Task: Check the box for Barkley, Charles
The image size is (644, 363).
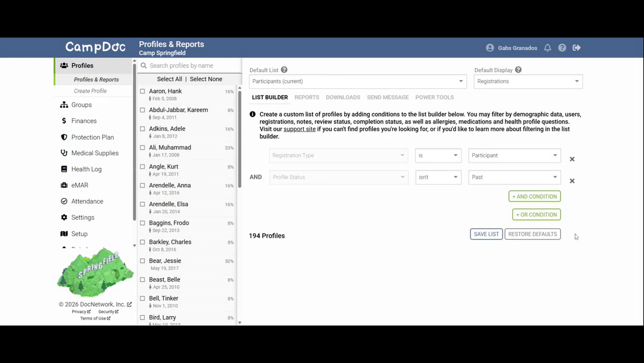Action: tap(143, 242)
